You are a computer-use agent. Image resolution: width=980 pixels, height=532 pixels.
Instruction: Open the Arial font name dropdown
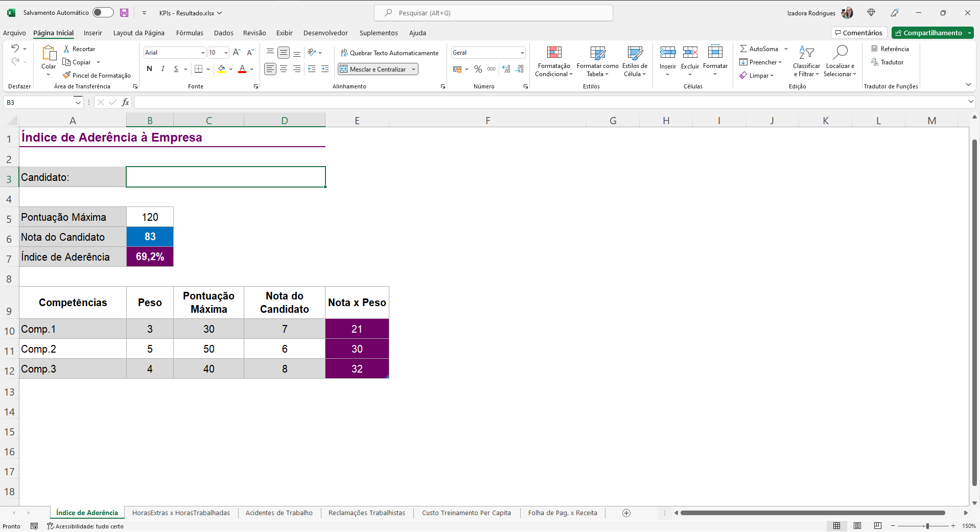(203, 53)
